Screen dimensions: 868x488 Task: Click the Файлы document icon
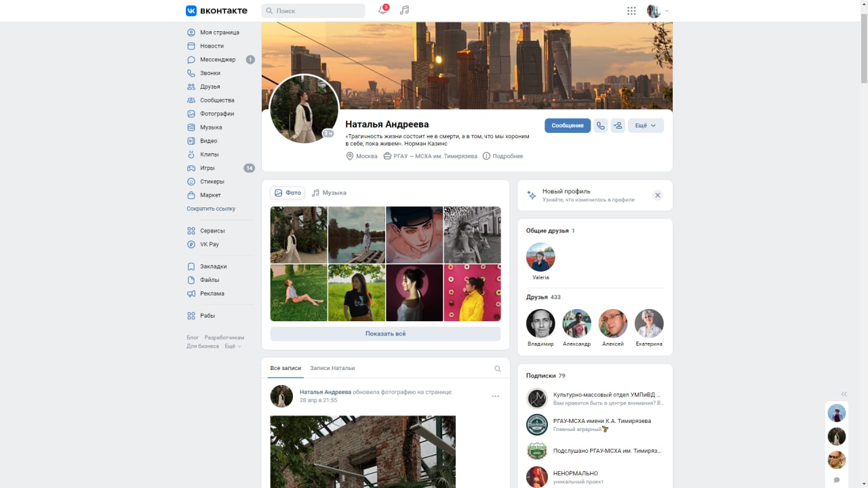click(x=191, y=280)
